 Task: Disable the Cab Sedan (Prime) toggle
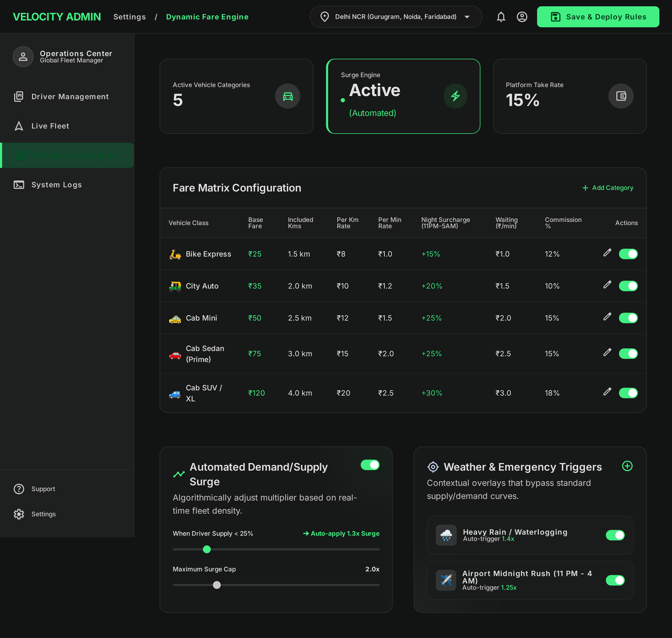pos(628,354)
